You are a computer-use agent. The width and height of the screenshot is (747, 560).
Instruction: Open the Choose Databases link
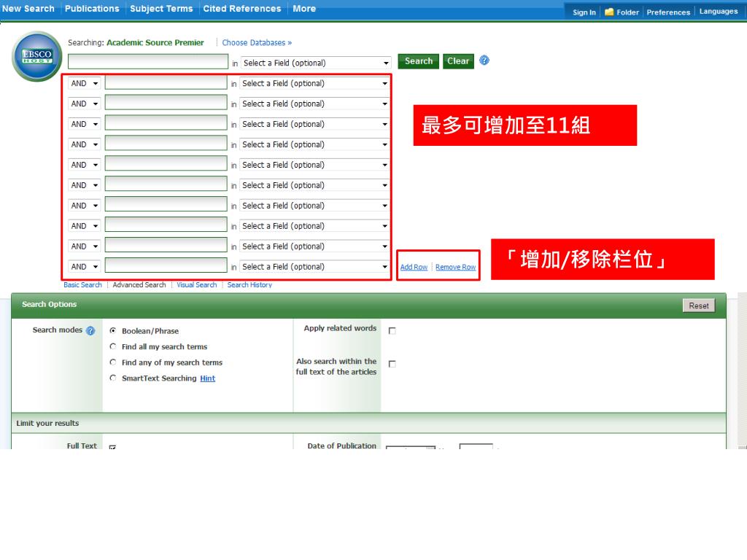point(257,43)
